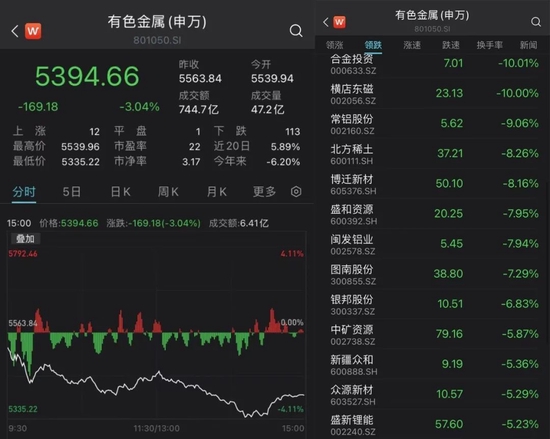Tap the 5792.46 upper chart label

tap(23, 254)
